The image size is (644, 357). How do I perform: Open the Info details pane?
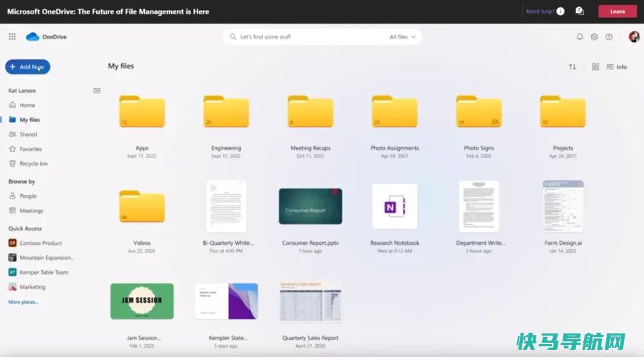point(617,66)
